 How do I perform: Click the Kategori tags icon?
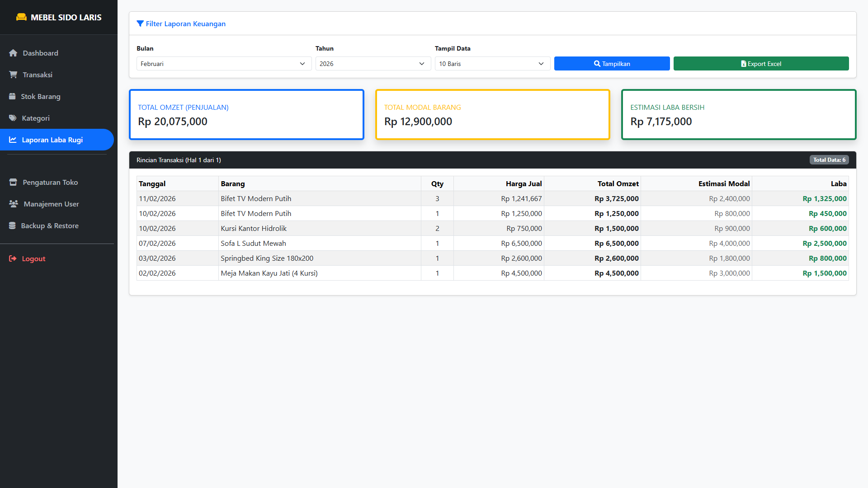pyautogui.click(x=13, y=118)
